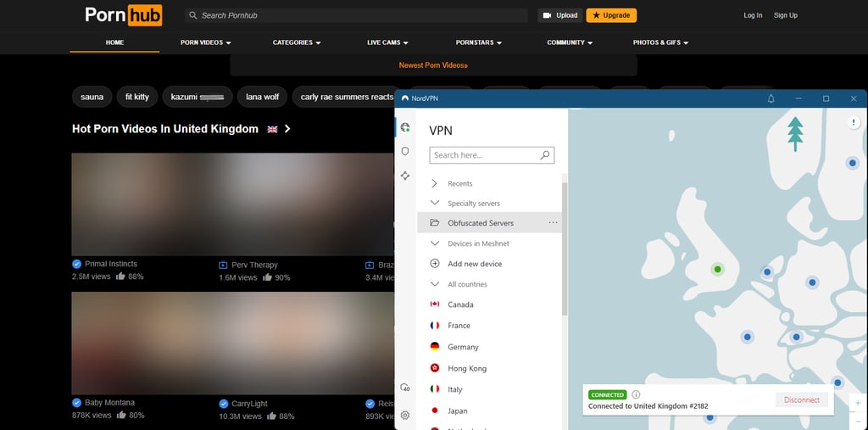
Task: Zoom out the NordVPN map with minus
Action: 858,421
